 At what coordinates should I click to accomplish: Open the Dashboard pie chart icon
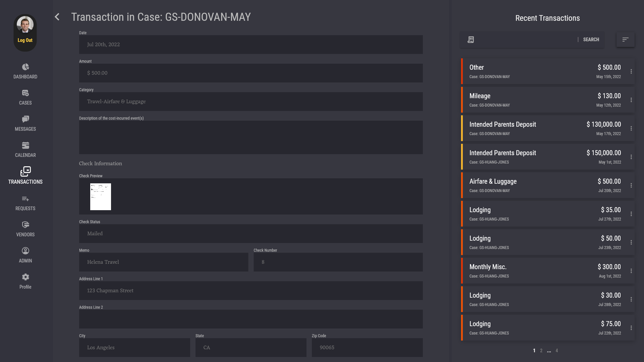[25, 67]
